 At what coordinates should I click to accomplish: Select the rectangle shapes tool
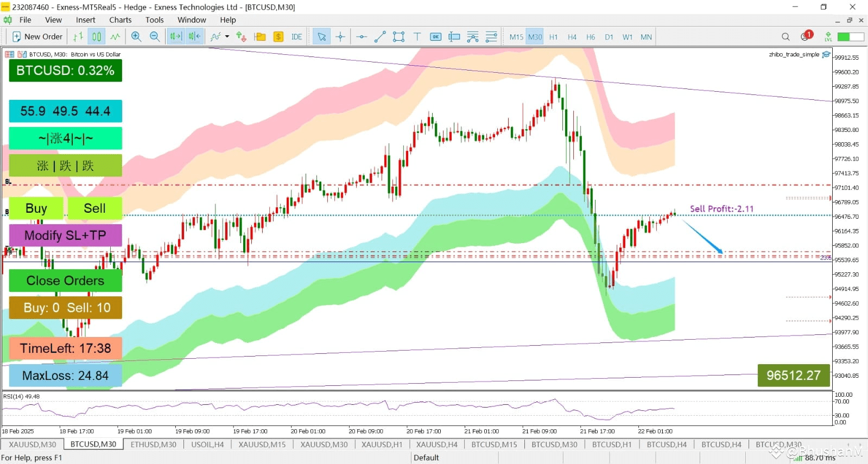[x=398, y=37]
